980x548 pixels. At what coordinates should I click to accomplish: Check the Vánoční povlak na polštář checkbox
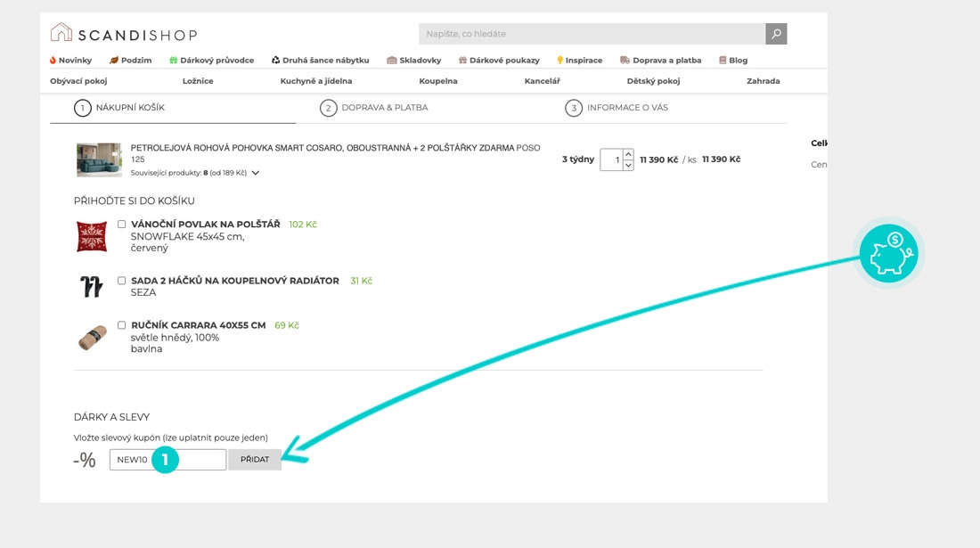122,225
